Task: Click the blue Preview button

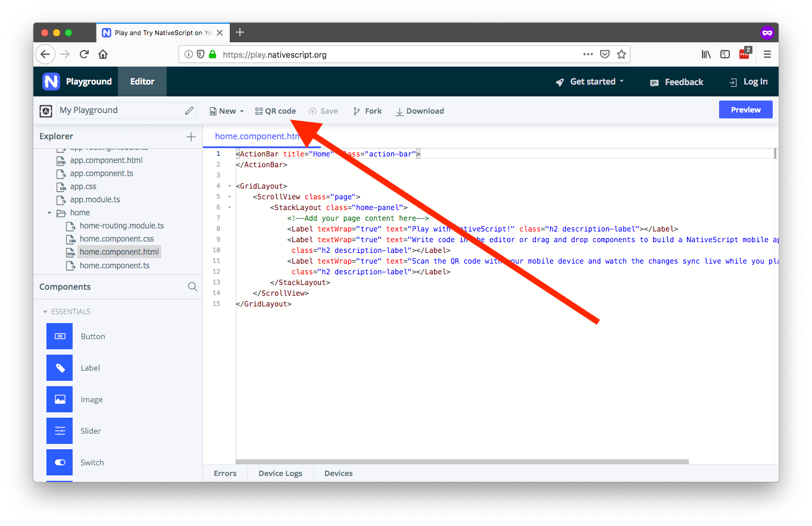Action: coord(745,110)
